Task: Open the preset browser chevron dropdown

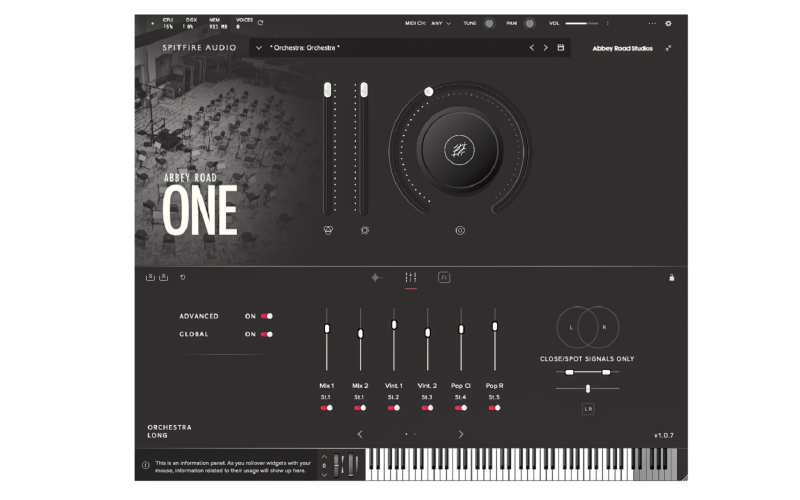Action: click(x=259, y=47)
